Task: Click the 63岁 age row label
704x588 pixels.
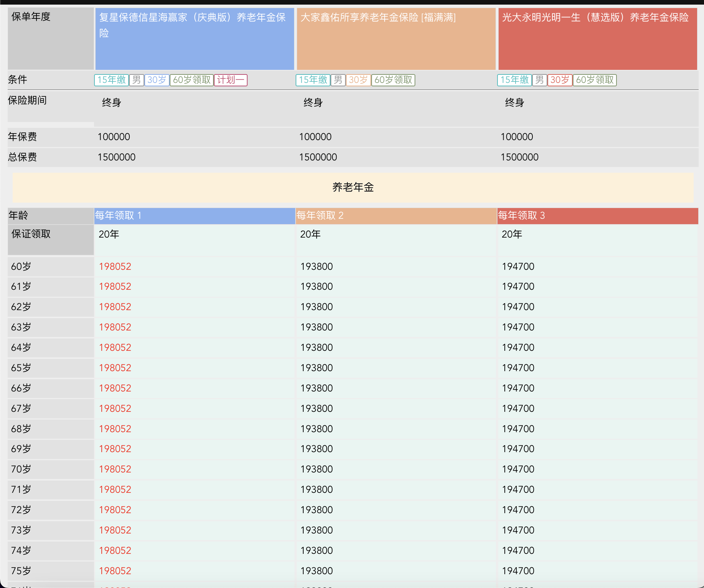Action: click(21, 327)
